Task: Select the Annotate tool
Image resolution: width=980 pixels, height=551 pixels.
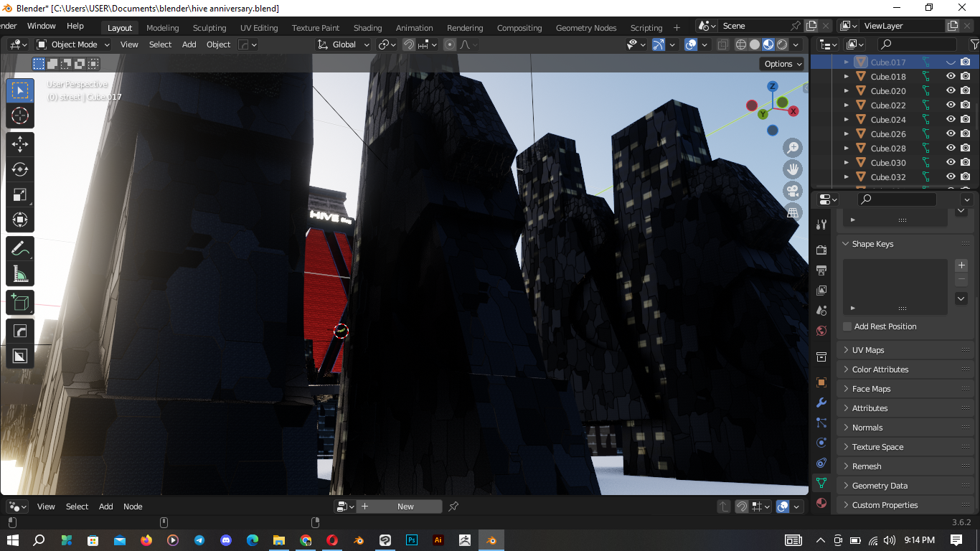Action: click(20, 249)
